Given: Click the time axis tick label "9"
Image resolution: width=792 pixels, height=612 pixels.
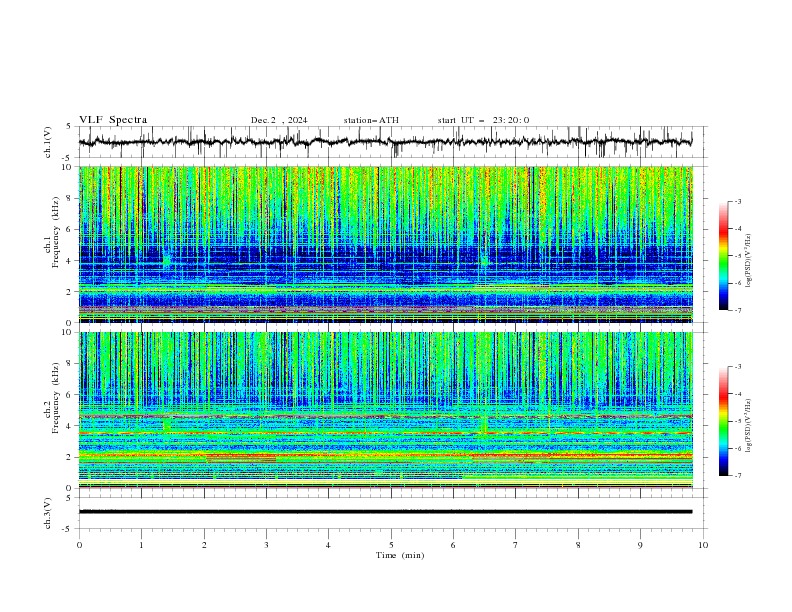Looking at the screenshot, I should tap(640, 545).
